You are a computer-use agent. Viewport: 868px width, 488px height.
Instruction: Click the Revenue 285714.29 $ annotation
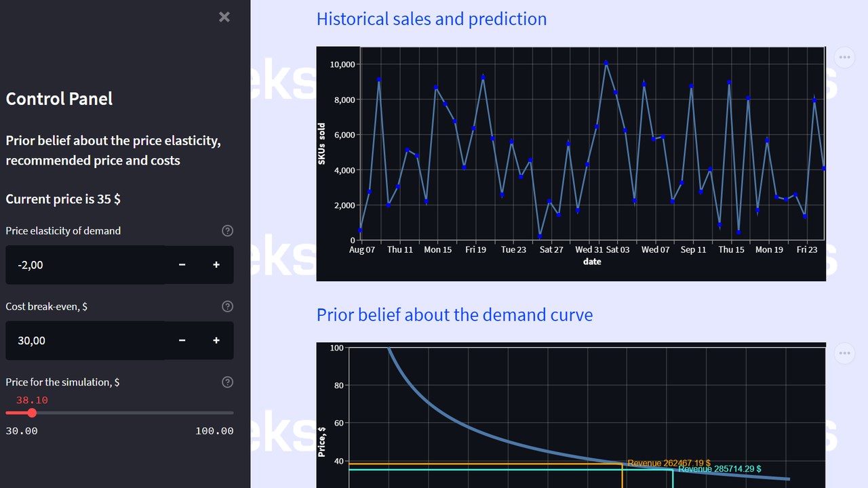click(719, 469)
